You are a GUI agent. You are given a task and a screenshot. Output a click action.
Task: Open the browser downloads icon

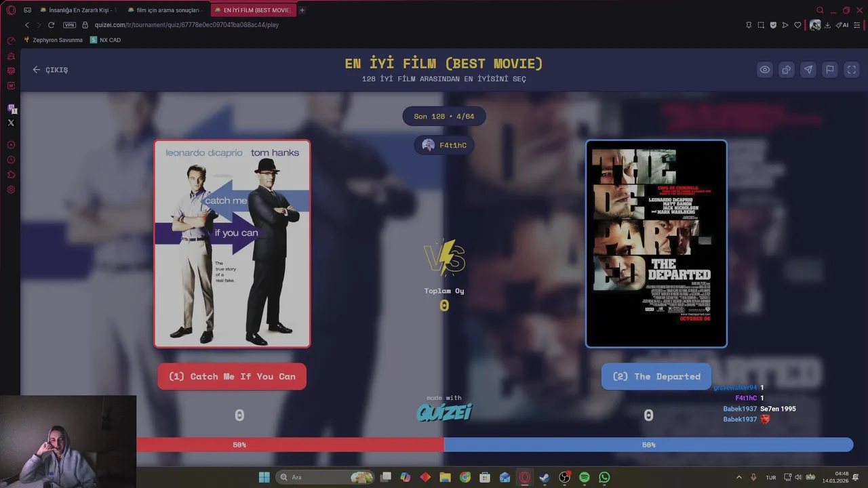(x=827, y=25)
